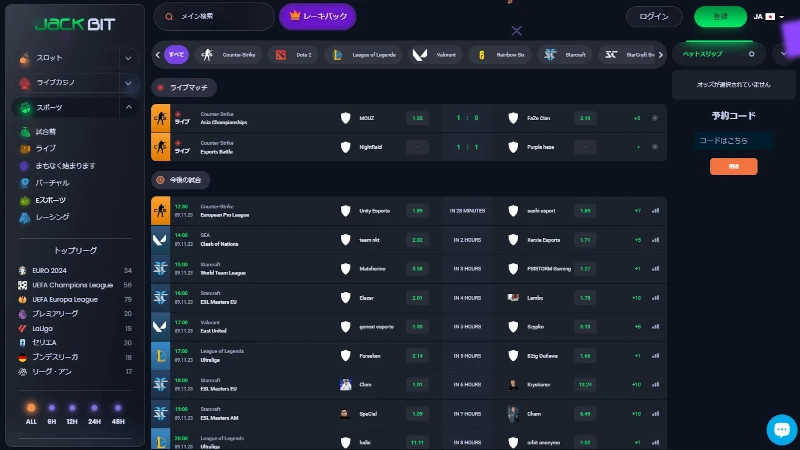Click the close X above the game tabs
The width and height of the screenshot is (800, 450).
point(516,31)
